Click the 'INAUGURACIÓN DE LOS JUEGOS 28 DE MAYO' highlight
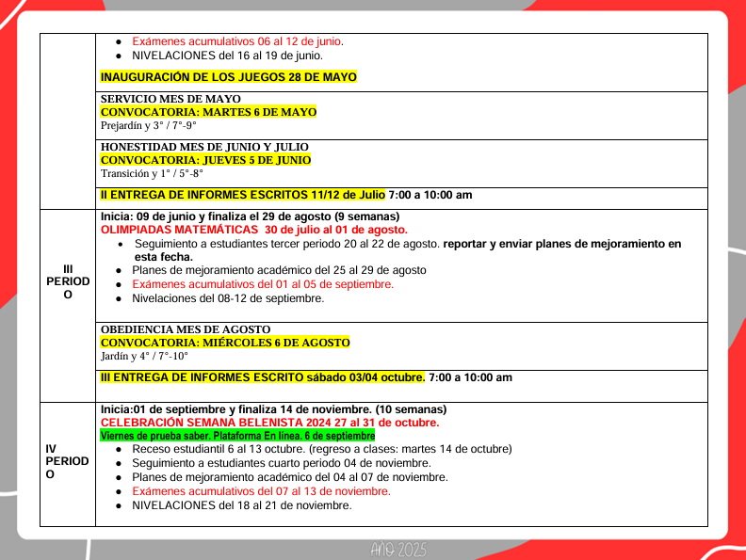Image resolution: width=746 pixels, height=560 pixels. pos(228,77)
